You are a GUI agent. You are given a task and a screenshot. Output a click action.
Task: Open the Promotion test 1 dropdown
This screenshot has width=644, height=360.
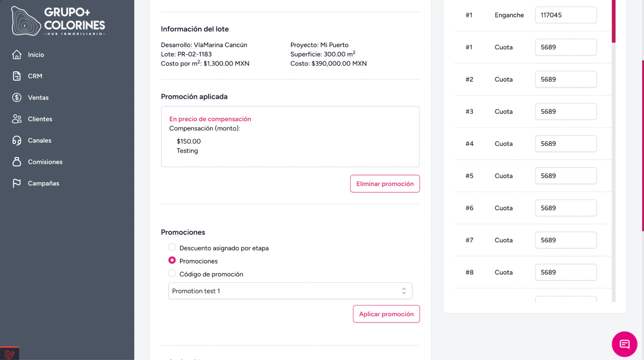[x=290, y=291]
